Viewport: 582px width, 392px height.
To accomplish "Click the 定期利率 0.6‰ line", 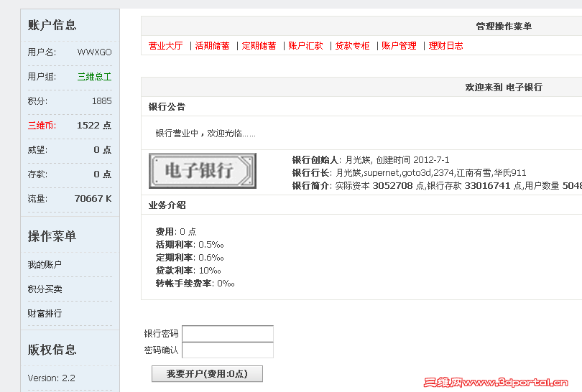I will (190, 257).
